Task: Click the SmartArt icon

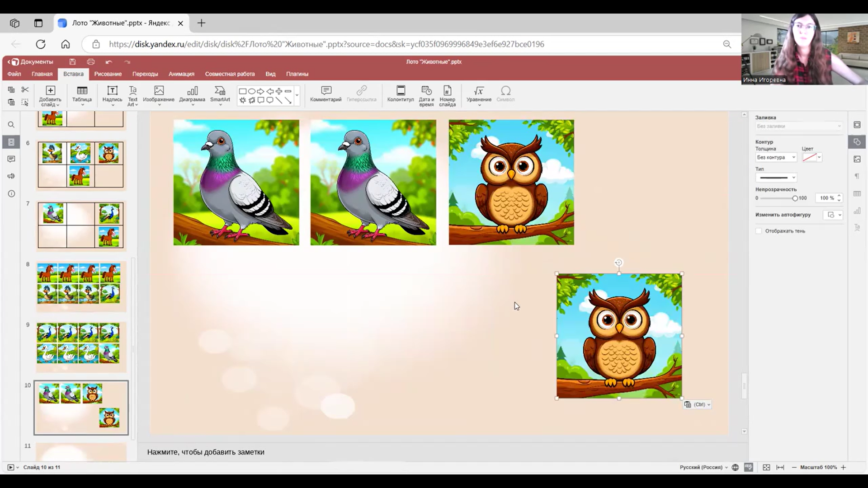Action: [220, 91]
